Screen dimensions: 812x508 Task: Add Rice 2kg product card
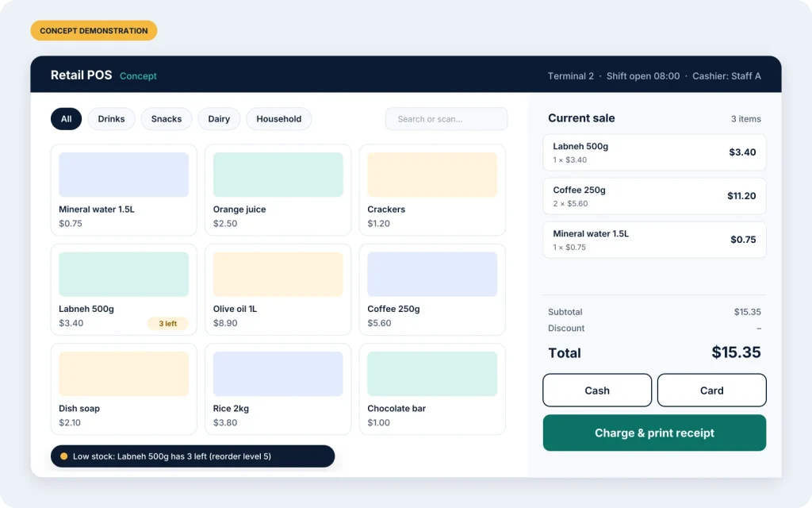point(278,389)
